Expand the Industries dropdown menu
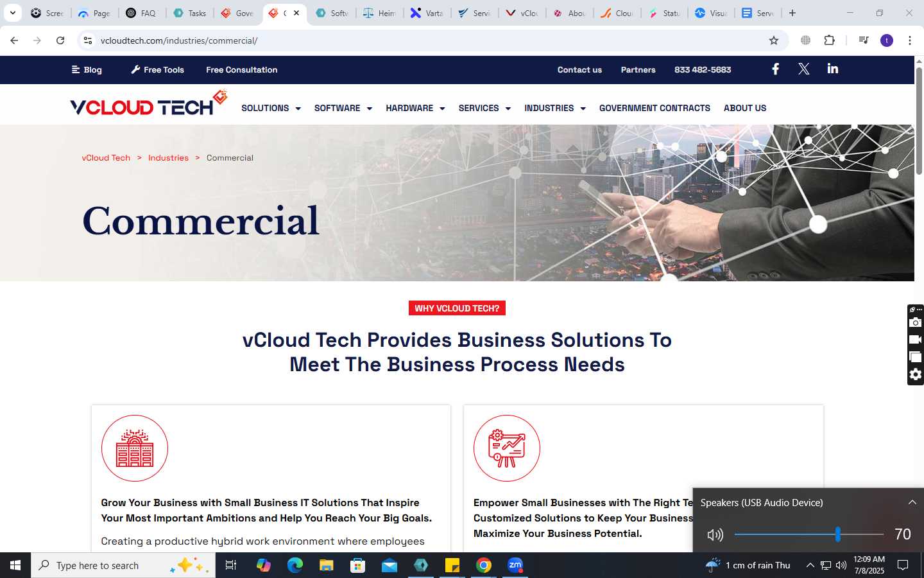Image resolution: width=924 pixels, height=578 pixels. [555, 108]
